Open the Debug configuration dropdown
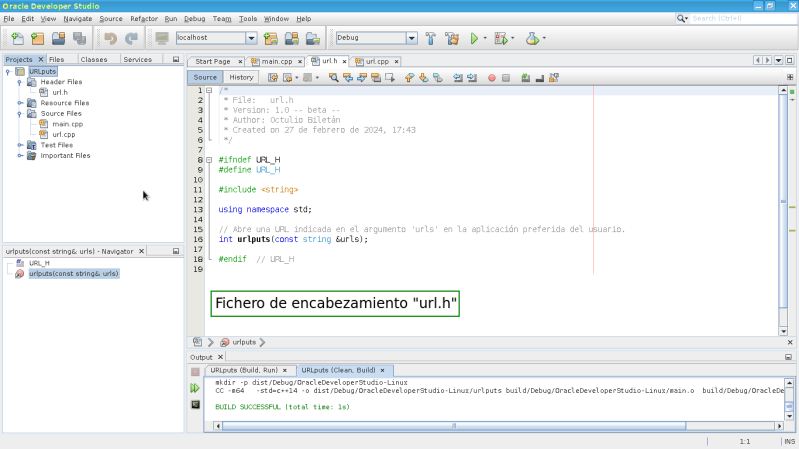 tap(412, 38)
